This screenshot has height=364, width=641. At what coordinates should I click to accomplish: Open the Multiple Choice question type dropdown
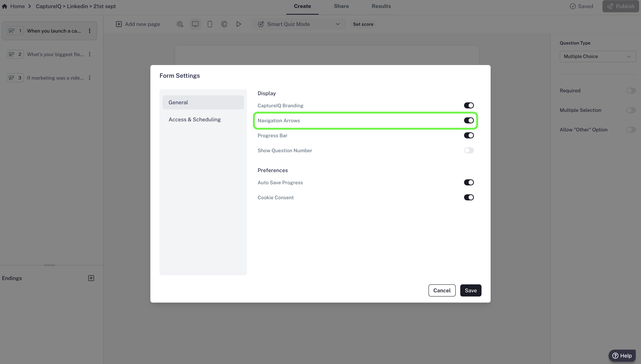(598, 56)
